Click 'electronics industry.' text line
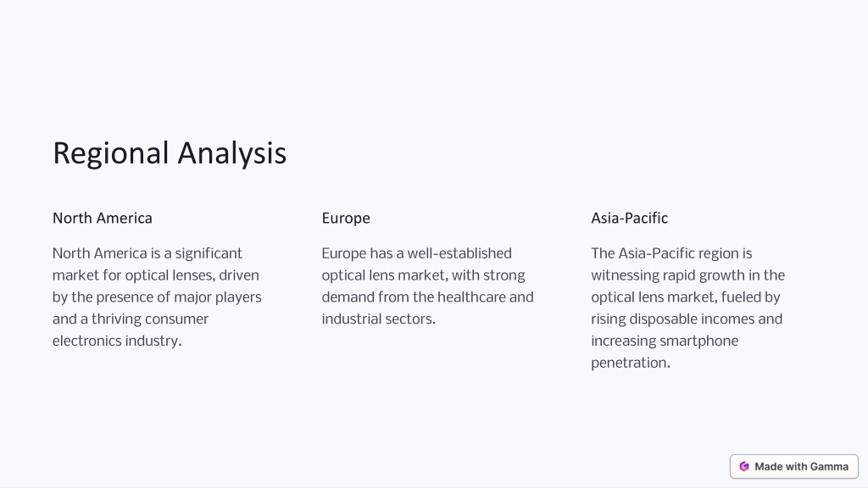 117,341
